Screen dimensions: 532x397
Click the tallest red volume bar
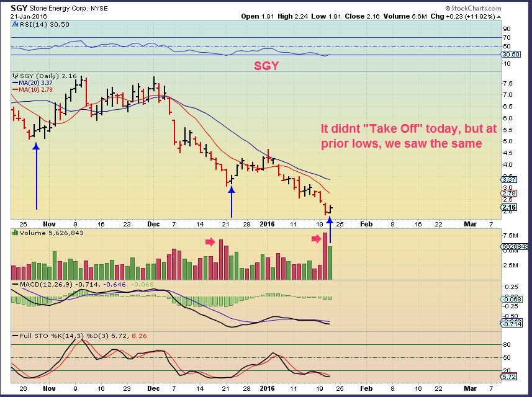point(325,256)
